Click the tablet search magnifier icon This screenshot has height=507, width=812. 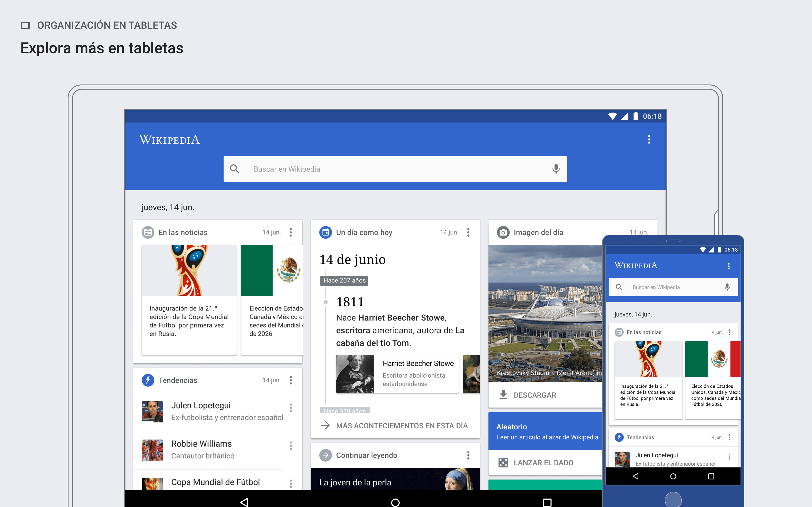pos(235,169)
